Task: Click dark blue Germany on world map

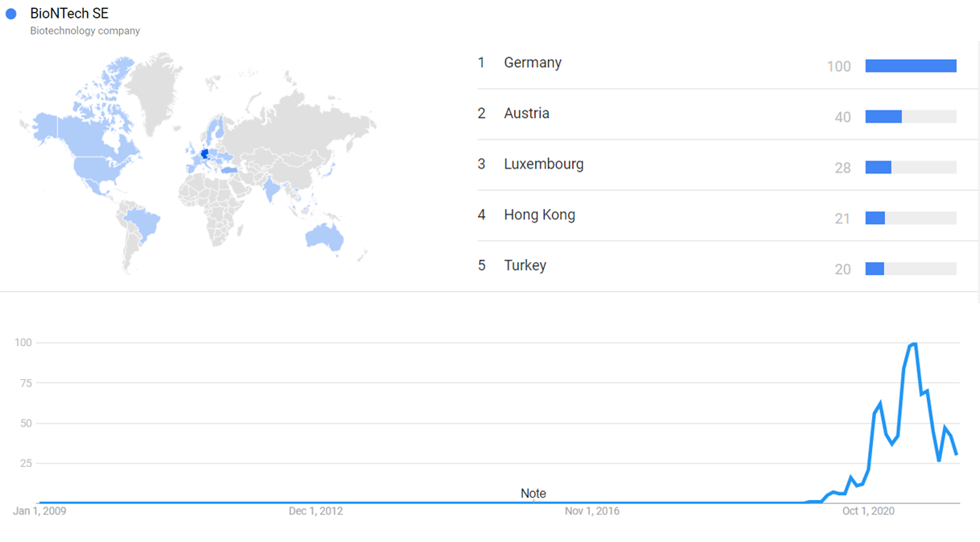Action: (205, 153)
